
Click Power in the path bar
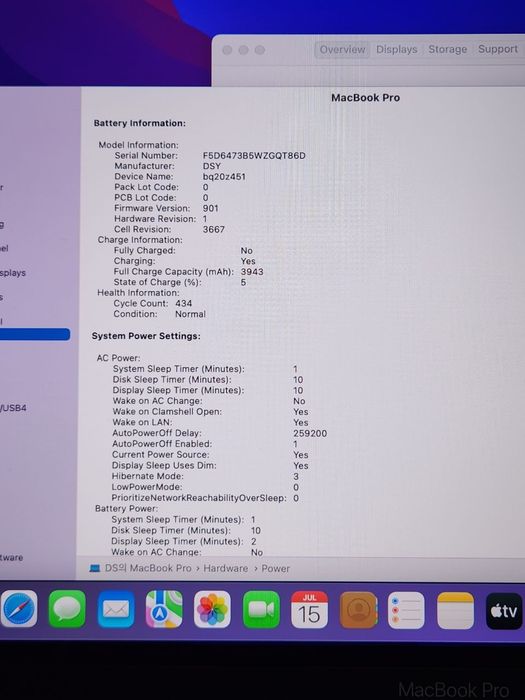coord(275,568)
